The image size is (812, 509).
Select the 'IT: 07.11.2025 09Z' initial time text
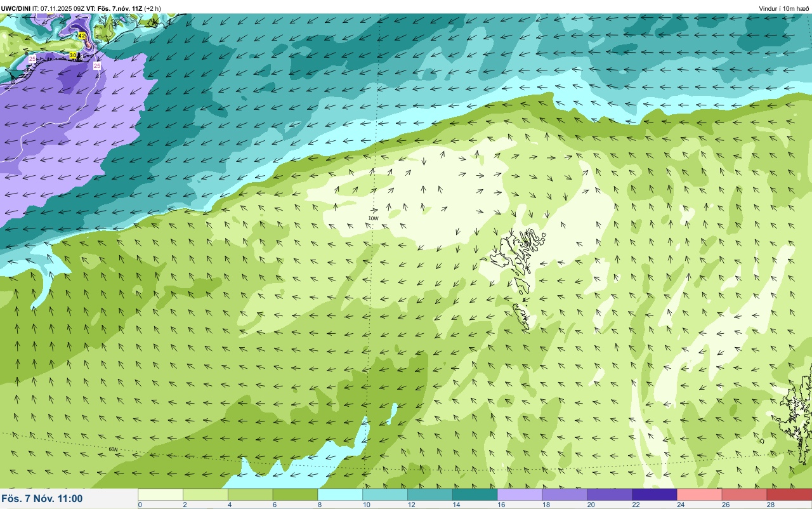[59, 9]
